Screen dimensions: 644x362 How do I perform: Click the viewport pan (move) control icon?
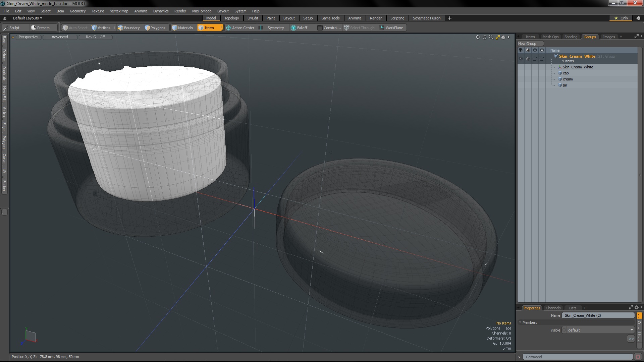coord(478,37)
